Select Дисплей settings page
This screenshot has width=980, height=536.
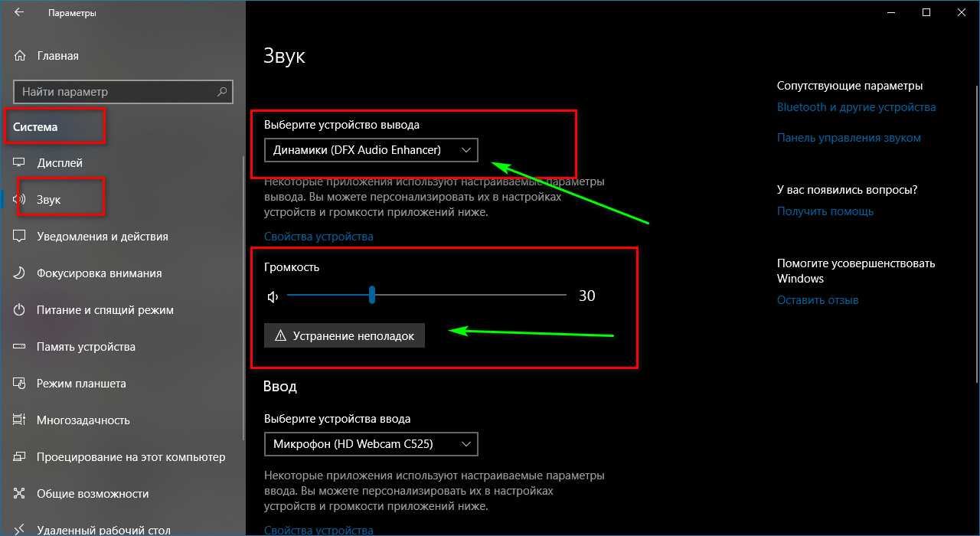click(60, 163)
